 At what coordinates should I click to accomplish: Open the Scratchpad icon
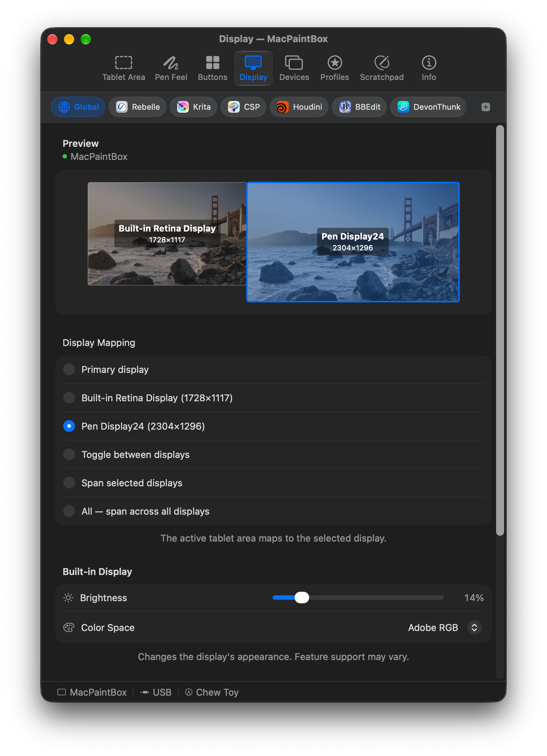click(382, 63)
